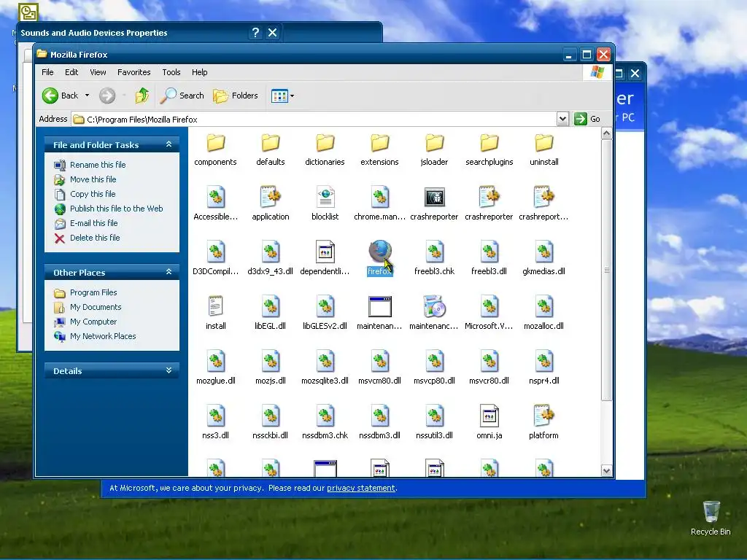Click the scrollbar up arrow

[x=606, y=133]
